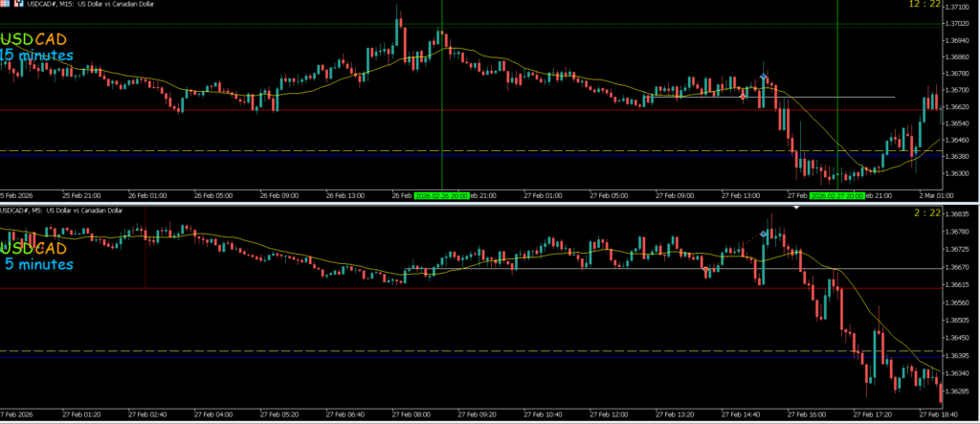Click the "5 minutes" timeframe label
The width and height of the screenshot is (980, 424).
click(39, 263)
